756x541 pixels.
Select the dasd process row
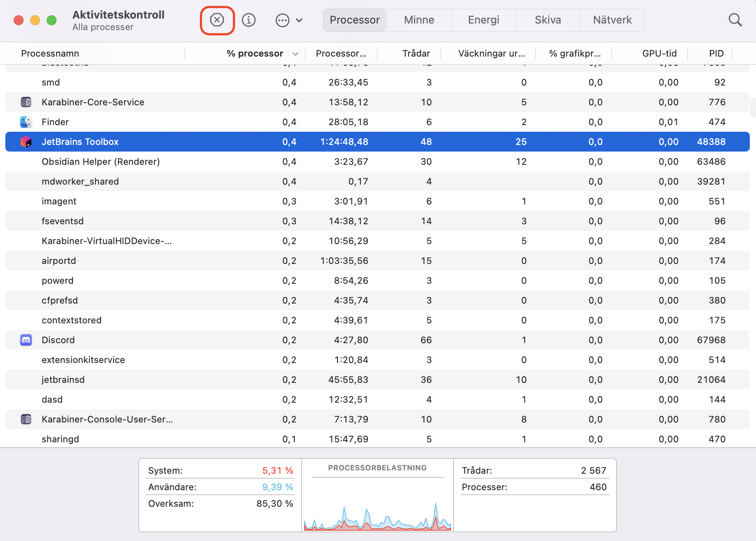pyautogui.click(x=378, y=399)
